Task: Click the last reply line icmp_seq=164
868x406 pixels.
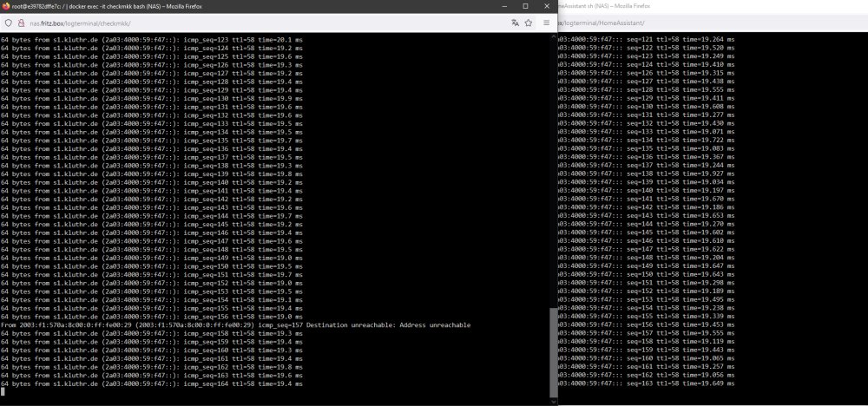Action: coord(152,383)
